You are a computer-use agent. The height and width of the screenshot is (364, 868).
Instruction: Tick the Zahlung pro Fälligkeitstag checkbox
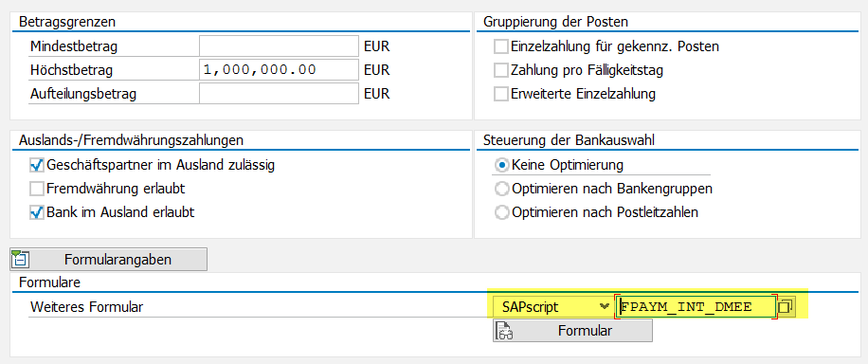[x=501, y=70]
